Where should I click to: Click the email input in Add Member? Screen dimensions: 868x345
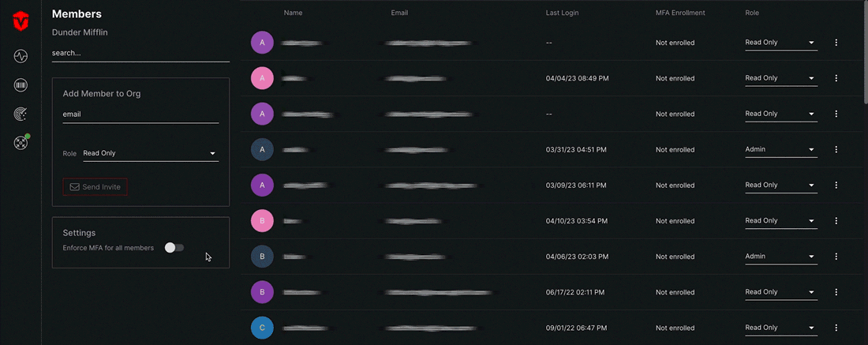tap(140, 114)
